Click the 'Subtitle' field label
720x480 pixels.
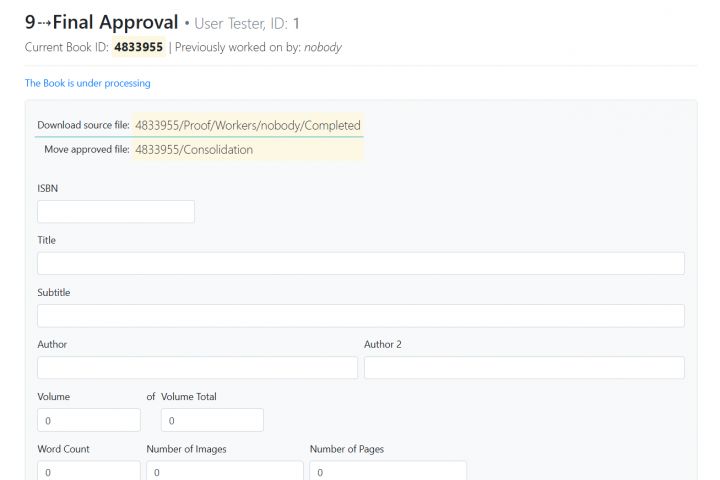pos(54,292)
